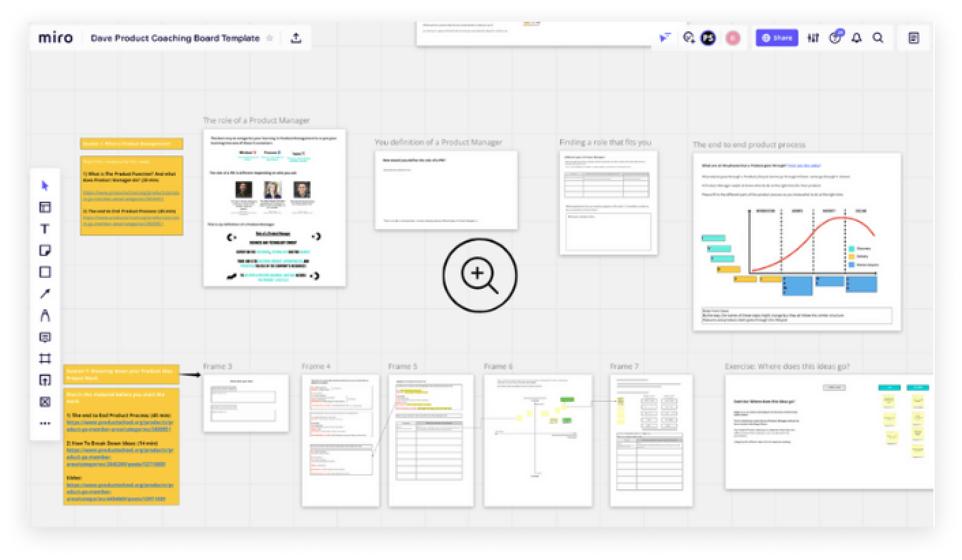Open the Miro logo home link
This screenshot has width=962, height=560.
(x=56, y=37)
